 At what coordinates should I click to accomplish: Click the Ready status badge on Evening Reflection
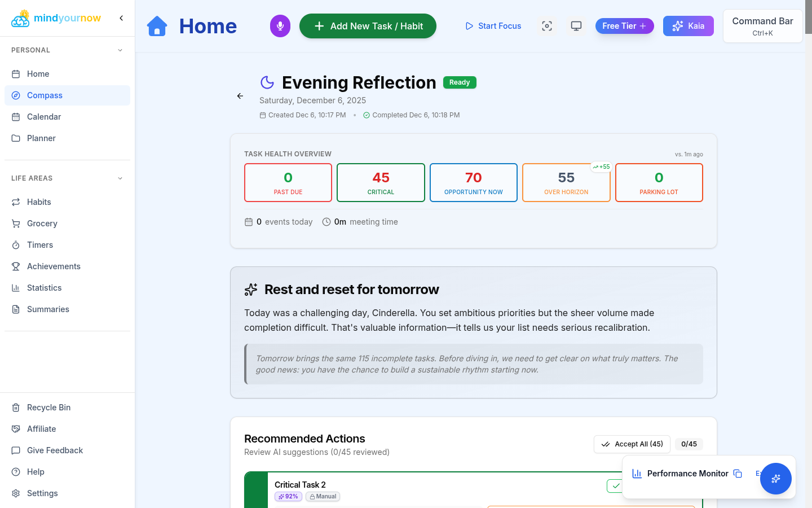(x=460, y=82)
